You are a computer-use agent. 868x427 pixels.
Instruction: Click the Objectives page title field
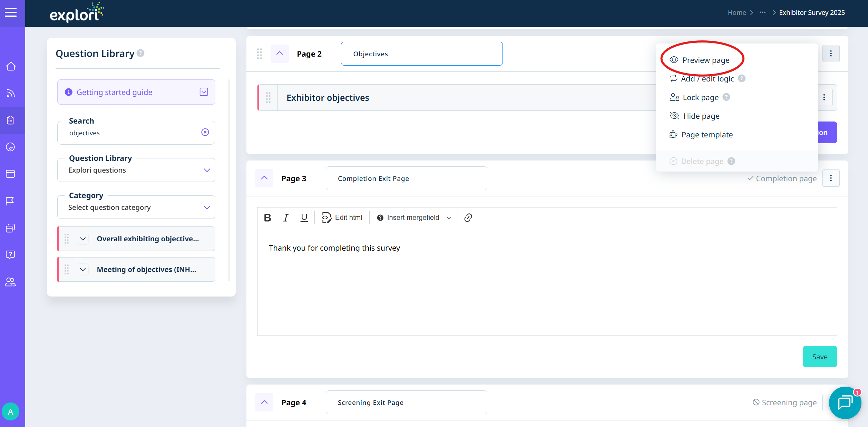(x=421, y=54)
